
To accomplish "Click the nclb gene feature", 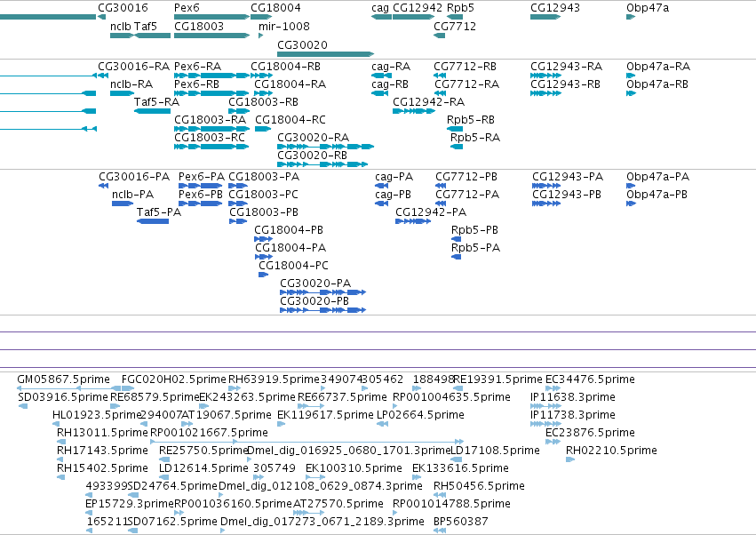I will coord(122,36).
